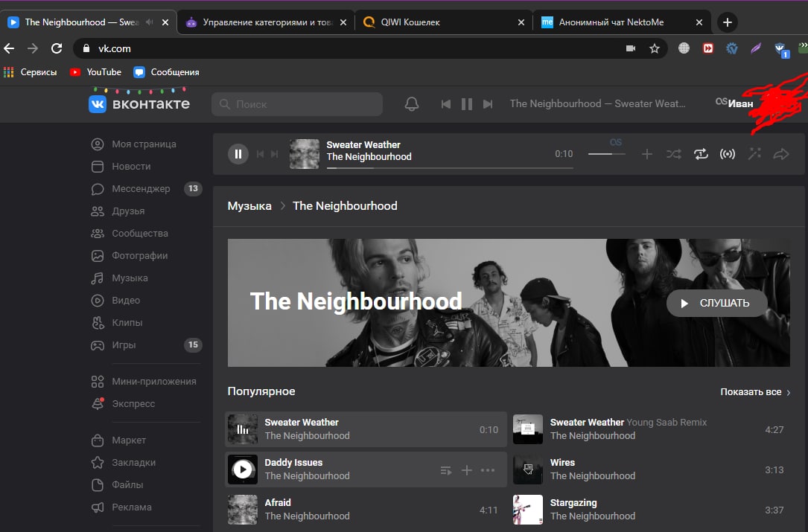Screen dimensions: 808x532
Task: Skip to next track in header player
Action: [488, 104]
